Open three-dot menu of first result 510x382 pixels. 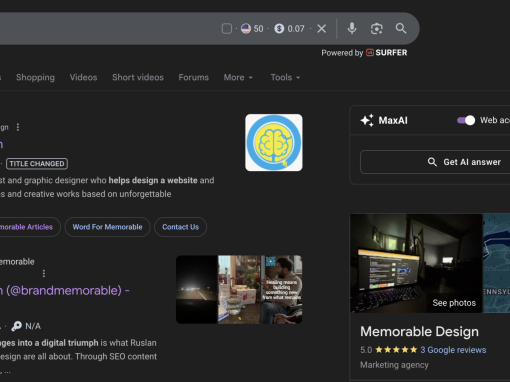[18, 127]
